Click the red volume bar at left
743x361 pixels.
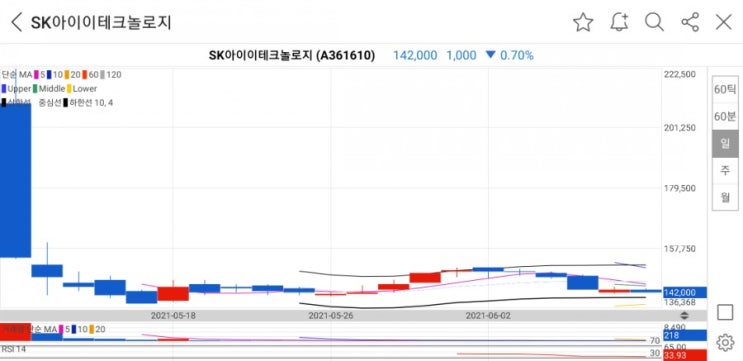[15, 331]
